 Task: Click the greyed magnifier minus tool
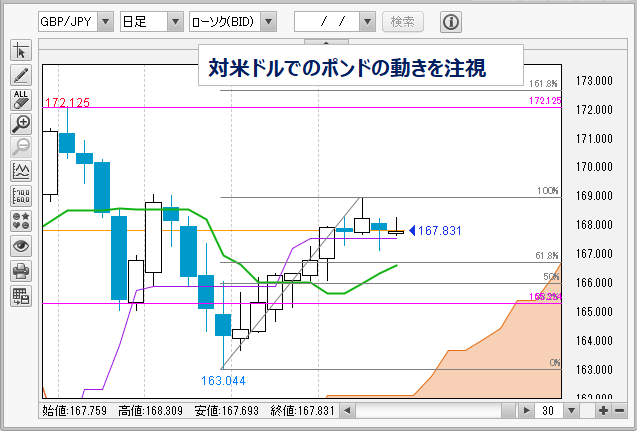pos(21,147)
